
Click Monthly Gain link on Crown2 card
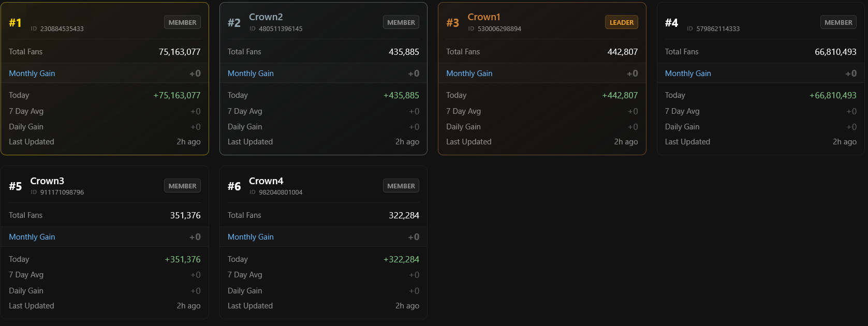point(251,73)
